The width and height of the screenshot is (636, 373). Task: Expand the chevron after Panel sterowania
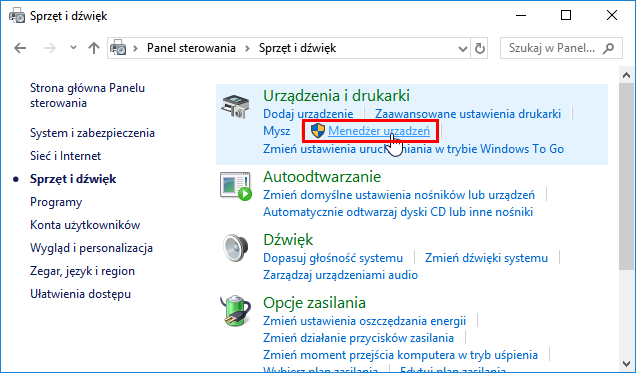(247, 48)
